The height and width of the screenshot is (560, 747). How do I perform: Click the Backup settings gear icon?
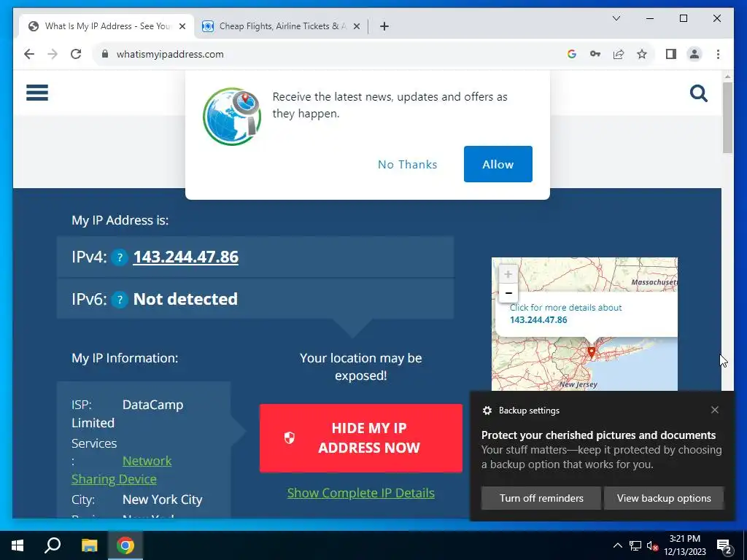click(x=487, y=411)
